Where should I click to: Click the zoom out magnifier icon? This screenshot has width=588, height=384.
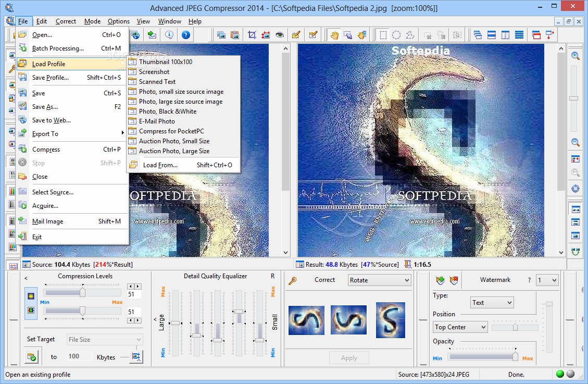pos(576,142)
